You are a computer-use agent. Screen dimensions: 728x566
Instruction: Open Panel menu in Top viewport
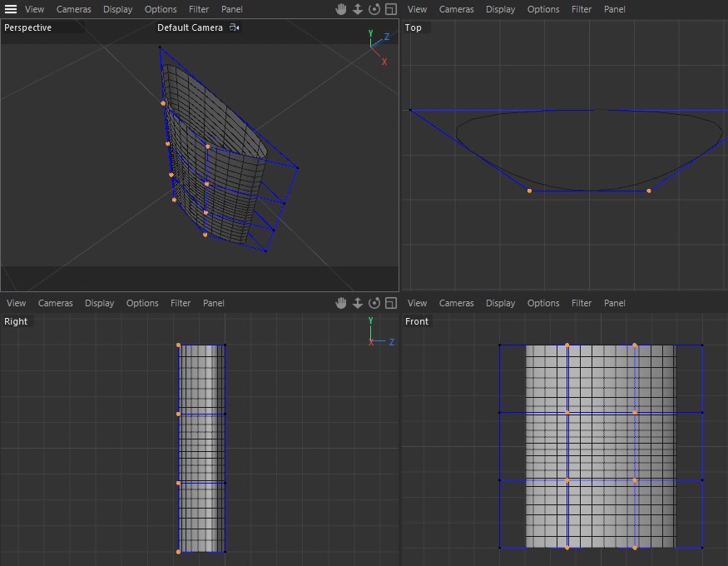point(614,9)
